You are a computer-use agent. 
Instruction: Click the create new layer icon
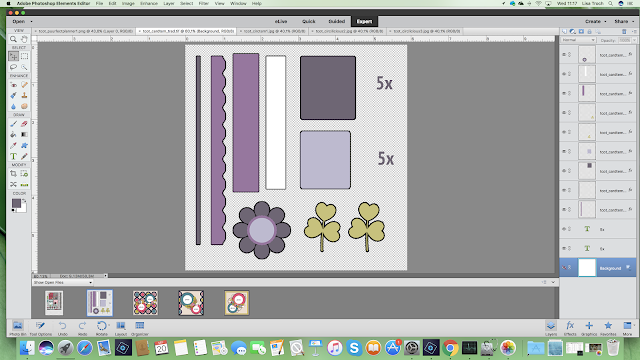[564, 31]
